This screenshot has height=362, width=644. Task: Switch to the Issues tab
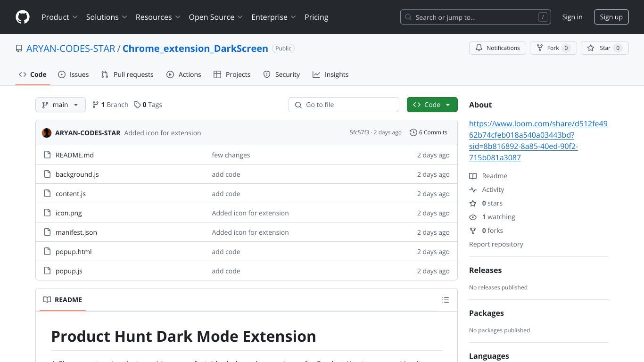pos(74,74)
